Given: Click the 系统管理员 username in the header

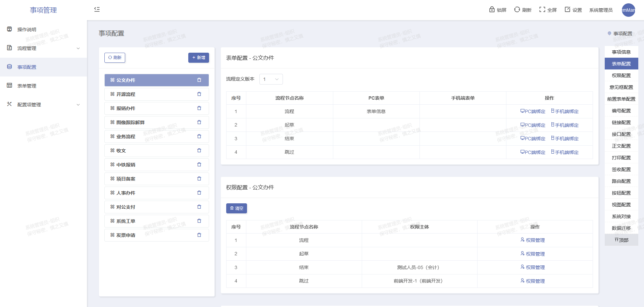Looking at the screenshot, I should click(601, 10).
